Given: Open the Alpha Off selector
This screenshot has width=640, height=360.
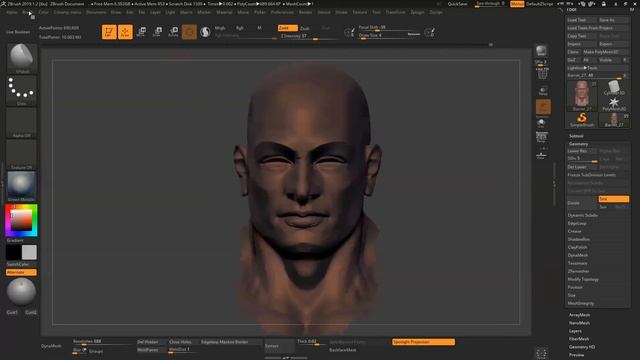Looking at the screenshot, I should (x=22, y=123).
